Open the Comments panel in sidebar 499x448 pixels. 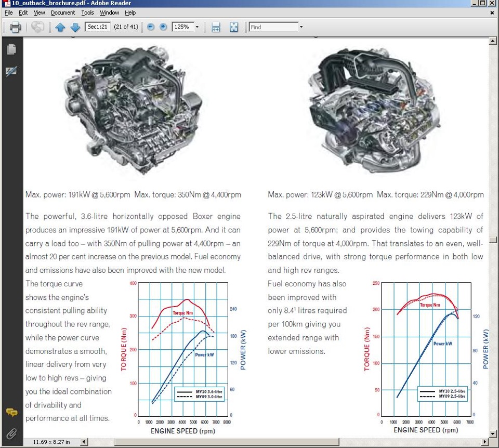tap(12, 413)
